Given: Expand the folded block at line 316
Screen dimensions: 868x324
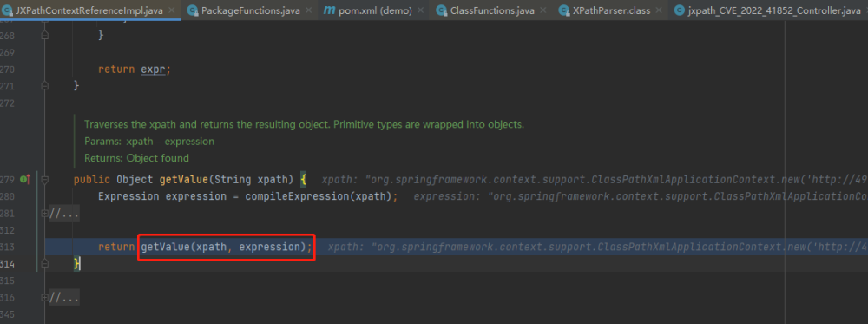Looking at the screenshot, I should pos(45,298).
